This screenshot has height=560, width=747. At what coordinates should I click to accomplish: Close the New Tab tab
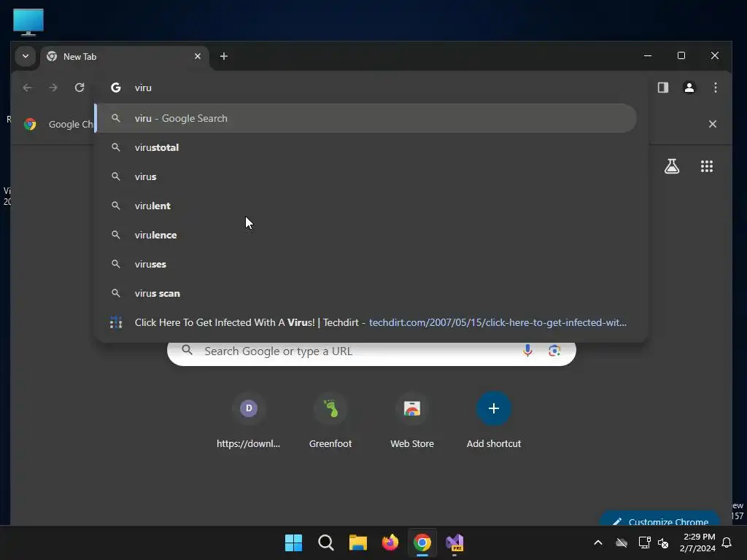click(198, 56)
